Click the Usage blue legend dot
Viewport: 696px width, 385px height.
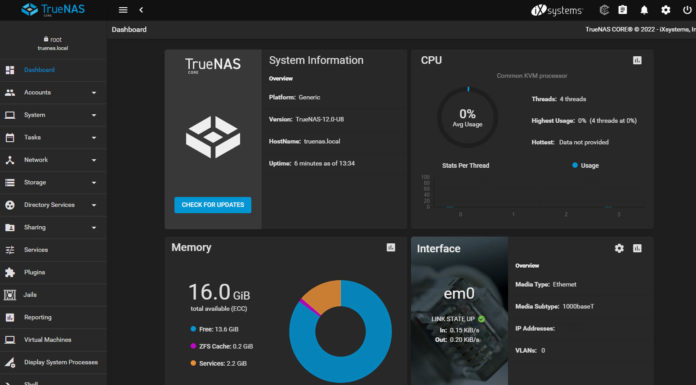(575, 165)
